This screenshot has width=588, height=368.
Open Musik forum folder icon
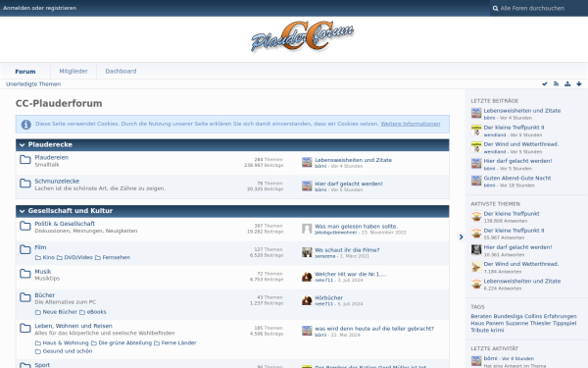tap(25, 274)
